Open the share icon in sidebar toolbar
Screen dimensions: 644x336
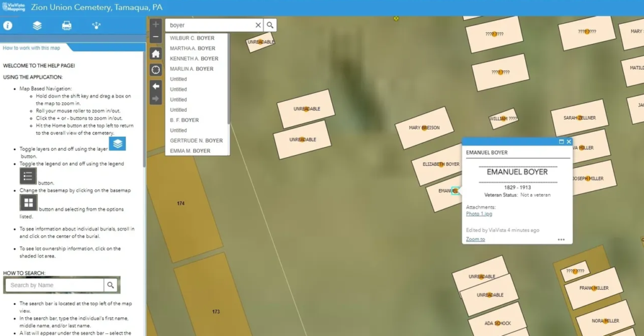pos(96,26)
